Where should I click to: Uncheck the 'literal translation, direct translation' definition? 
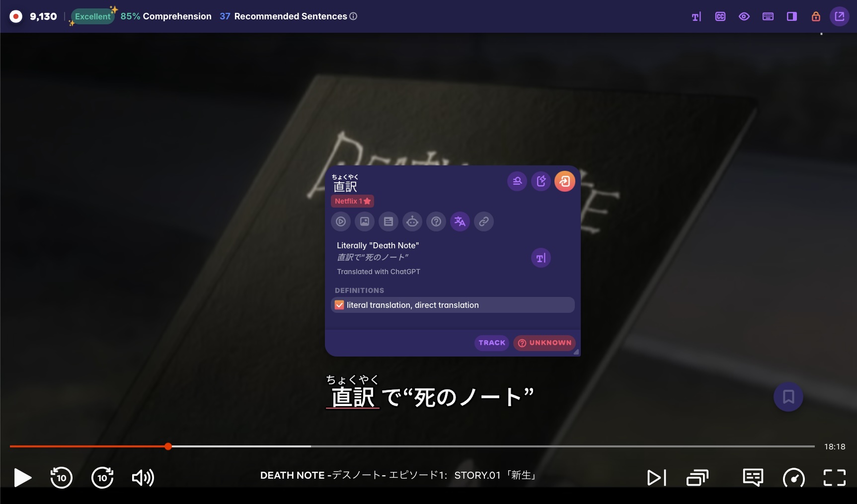click(x=339, y=305)
